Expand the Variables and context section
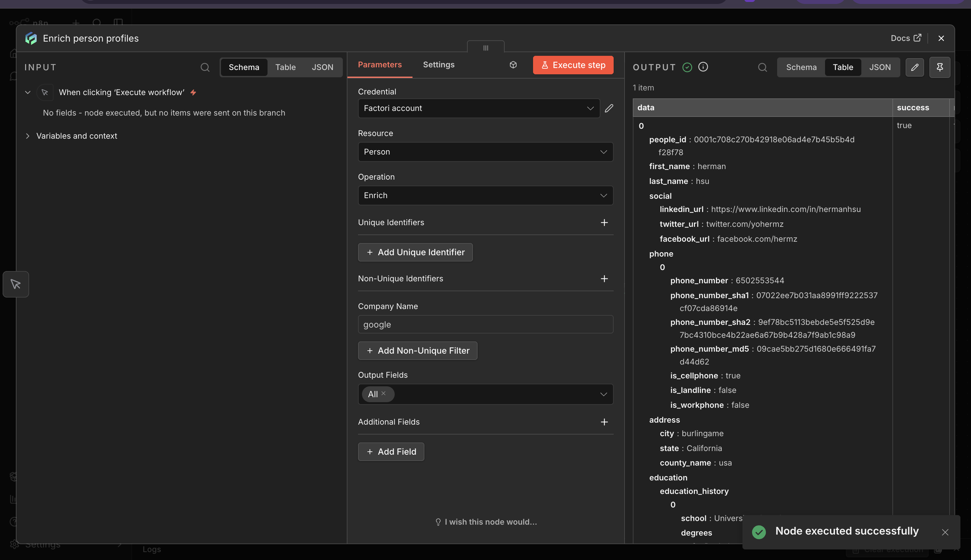 pyautogui.click(x=76, y=136)
